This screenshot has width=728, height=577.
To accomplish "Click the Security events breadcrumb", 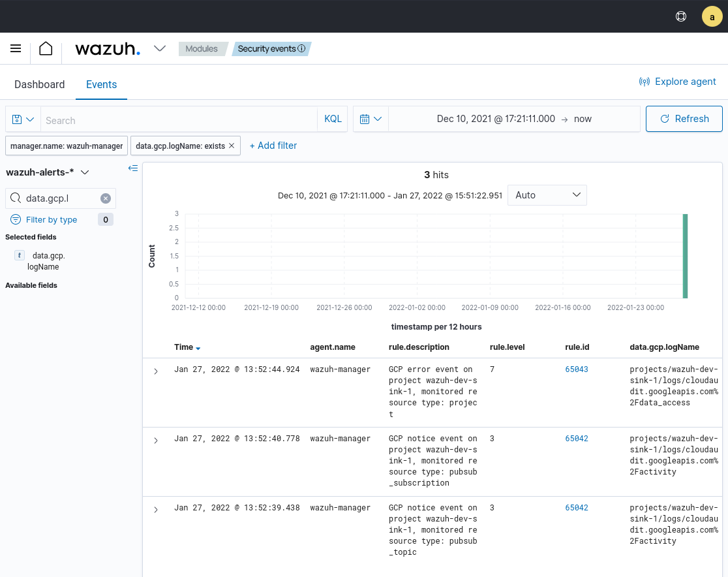I will point(267,49).
